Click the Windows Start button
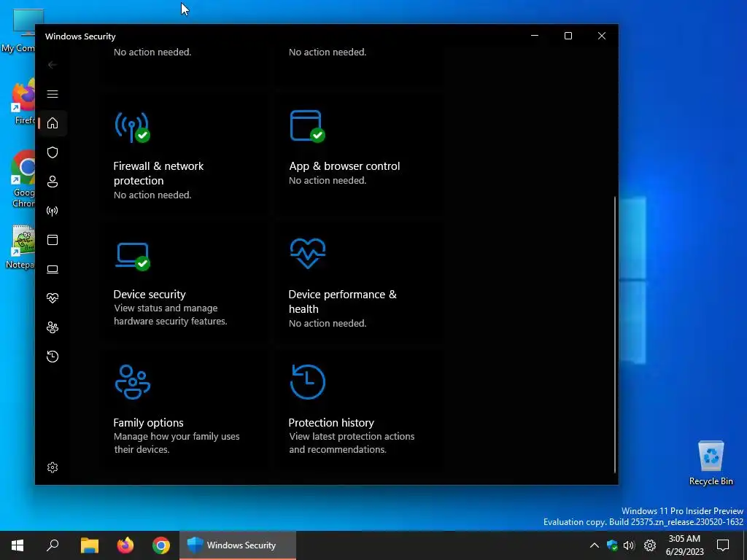Viewport: 747px width, 560px height. click(x=18, y=545)
